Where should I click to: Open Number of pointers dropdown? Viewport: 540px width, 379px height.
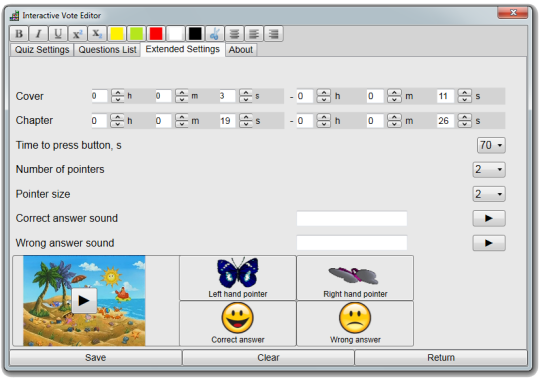click(x=489, y=170)
